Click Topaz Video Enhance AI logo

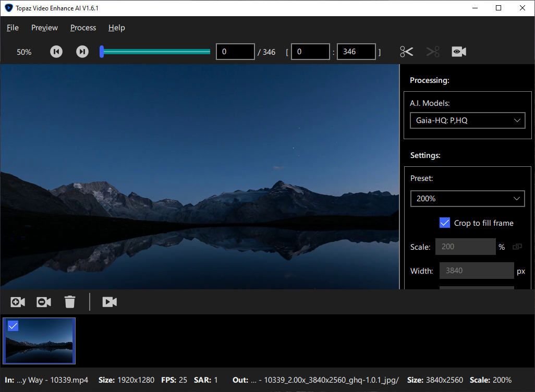8,8
